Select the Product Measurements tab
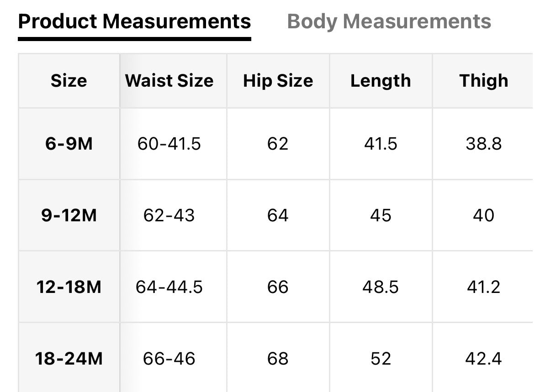 pyautogui.click(x=134, y=21)
